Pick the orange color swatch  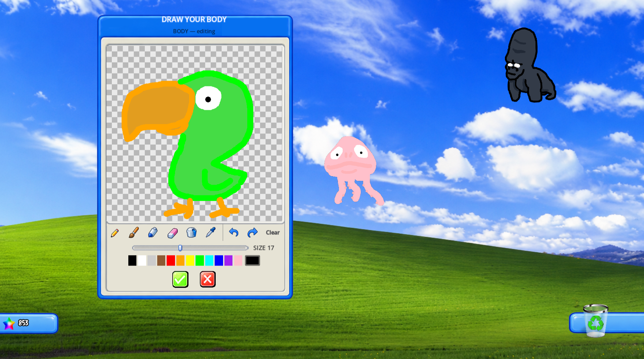[180, 261]
